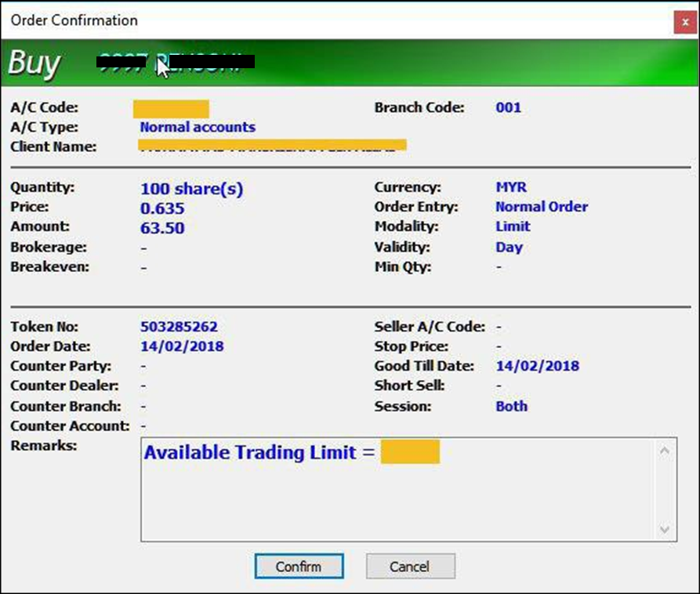
Task: Click the Amount value 63.50
Action: point(162,228)
